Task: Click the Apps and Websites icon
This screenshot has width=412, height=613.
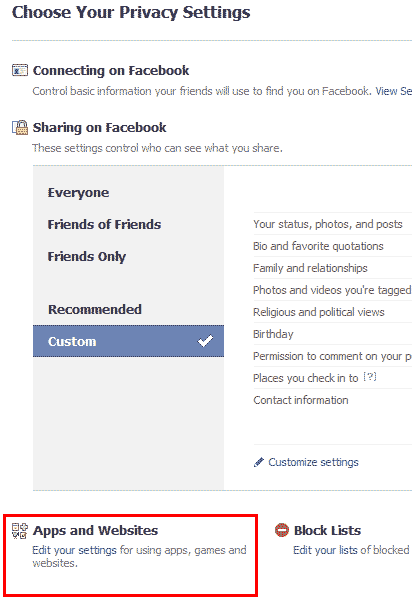Action: click(x=20, y=531)
